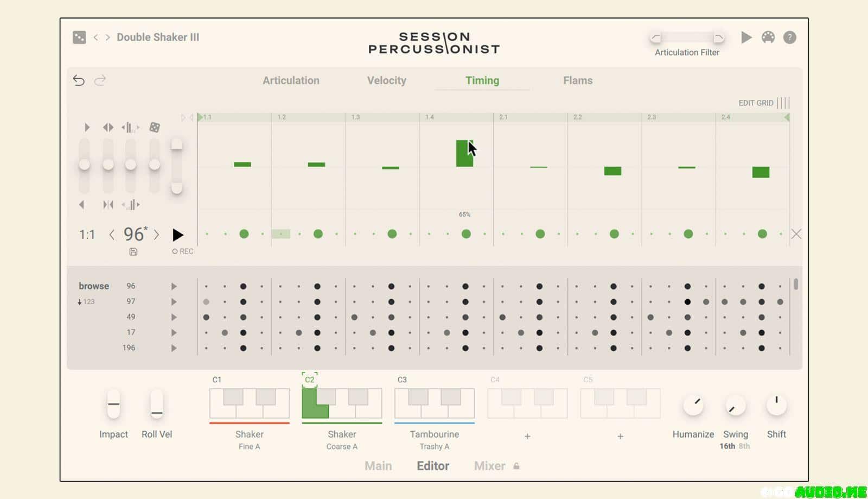Viewport: 868px width, 499px height.
Task: Add instrument to C5 slot with plus
Action: coord(620,436)
